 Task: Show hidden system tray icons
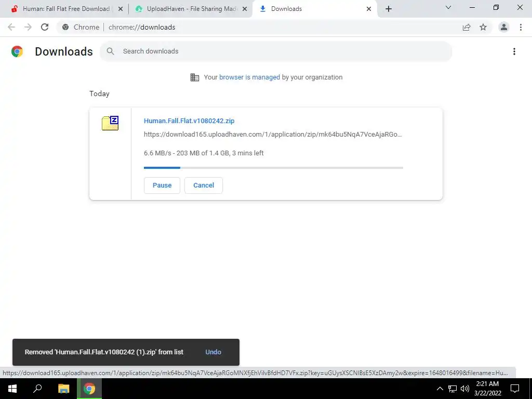(x=440, y=389)
